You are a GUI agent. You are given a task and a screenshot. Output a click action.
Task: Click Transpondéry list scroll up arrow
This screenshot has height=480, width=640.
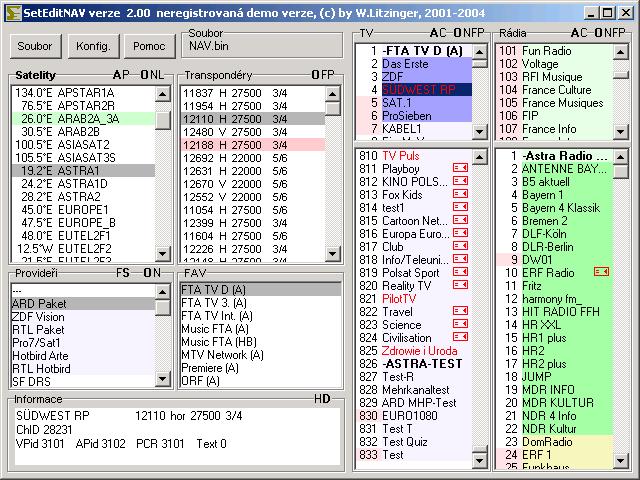point(333,94)
